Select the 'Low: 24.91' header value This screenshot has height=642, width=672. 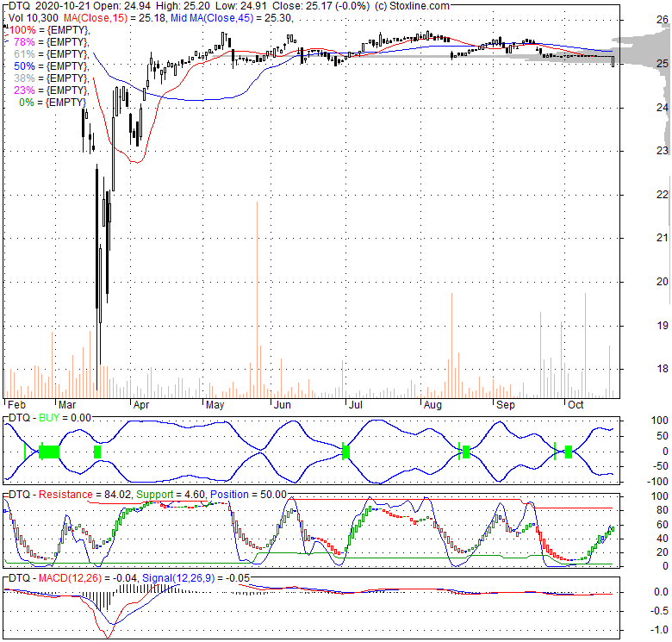click(x=240, y=6)
